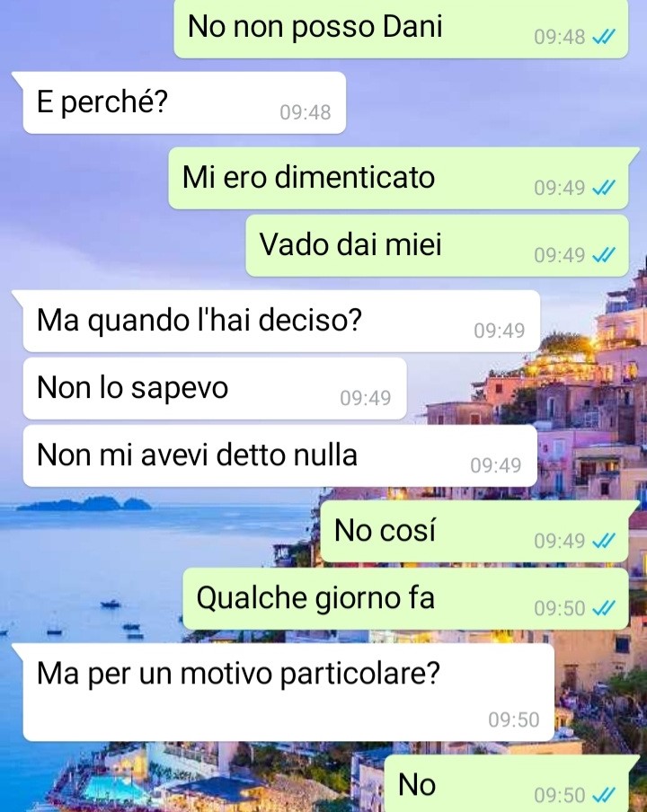Click read ticks on "No cosí" message
Image resolution: width=647 pixels, height=812 pixels.
click(x=604, y=541)
